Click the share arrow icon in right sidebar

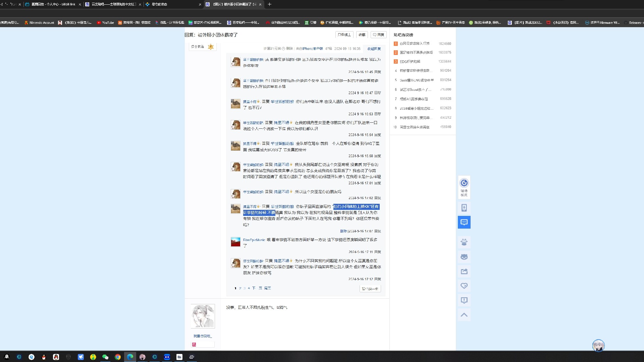tap(464, 271)
